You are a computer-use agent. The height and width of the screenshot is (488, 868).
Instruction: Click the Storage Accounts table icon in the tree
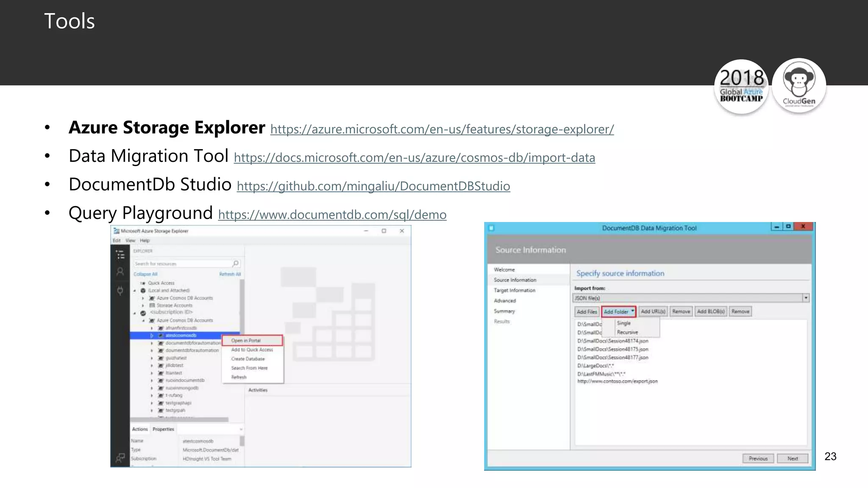tap(152, 305)
